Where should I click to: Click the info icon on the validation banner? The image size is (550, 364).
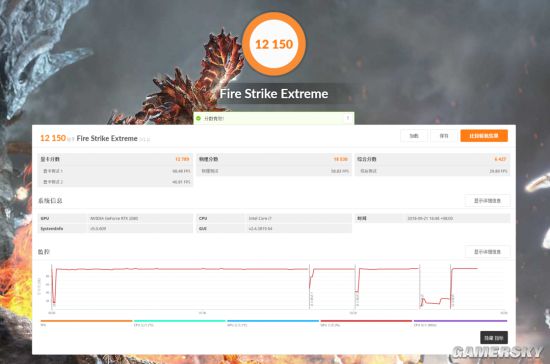point(348,118)
